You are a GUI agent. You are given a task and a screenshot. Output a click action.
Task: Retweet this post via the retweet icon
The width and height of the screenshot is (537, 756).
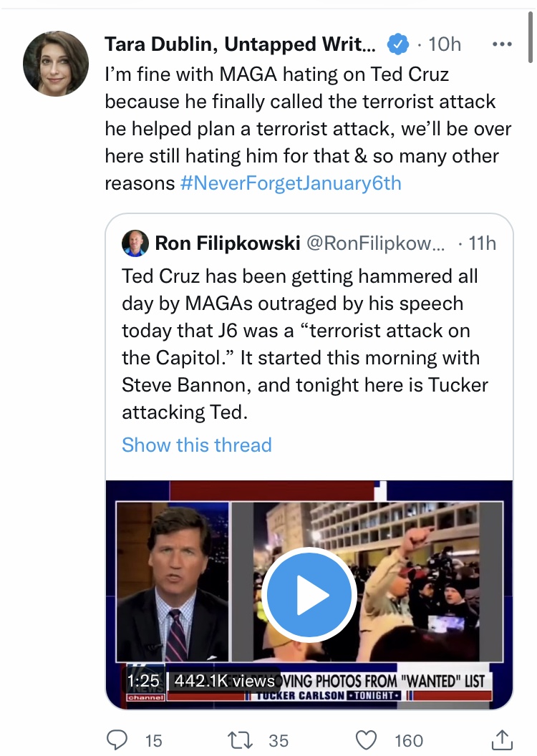240,740
